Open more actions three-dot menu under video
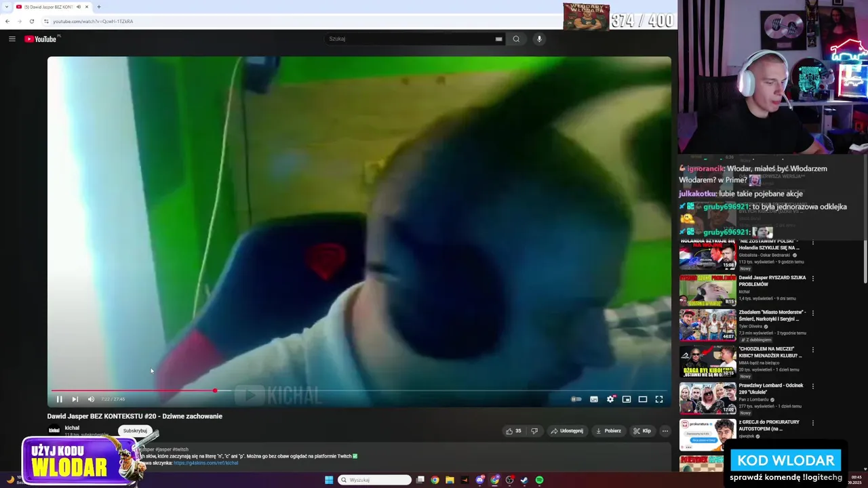868x488 pixels. (x=665, y=431)
